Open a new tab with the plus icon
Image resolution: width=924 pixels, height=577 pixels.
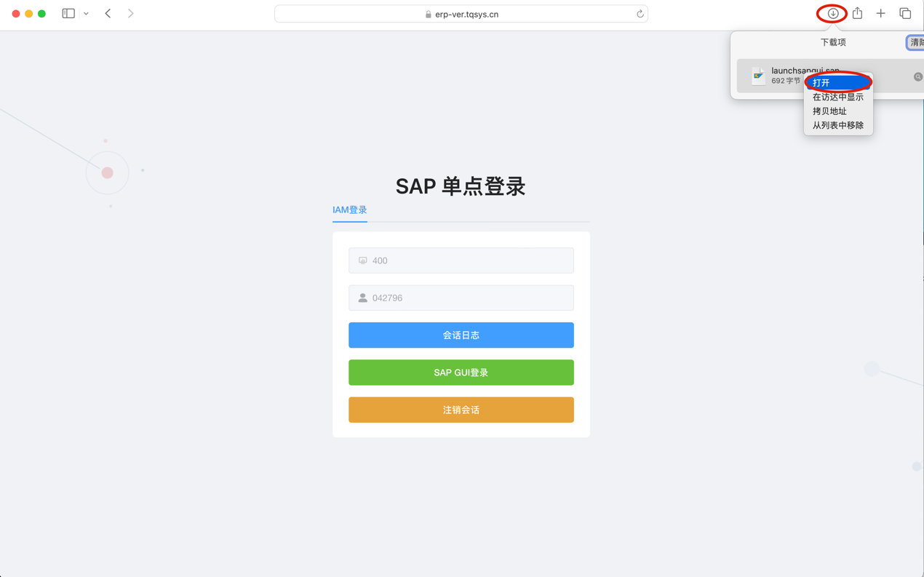tap(881, 13)
